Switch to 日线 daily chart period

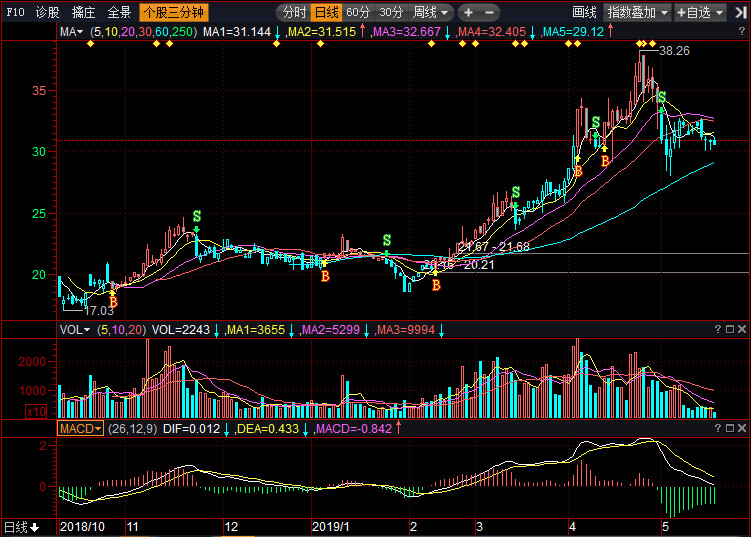pos(326,13)
